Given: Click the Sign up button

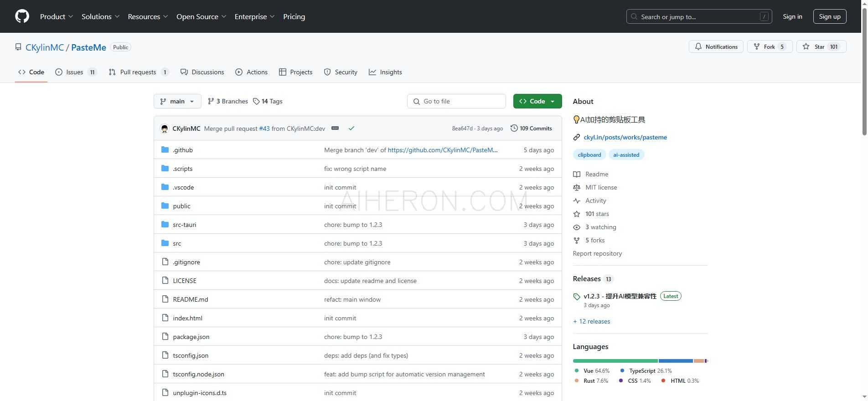Looking at the screenshot, I should point(829,16).
